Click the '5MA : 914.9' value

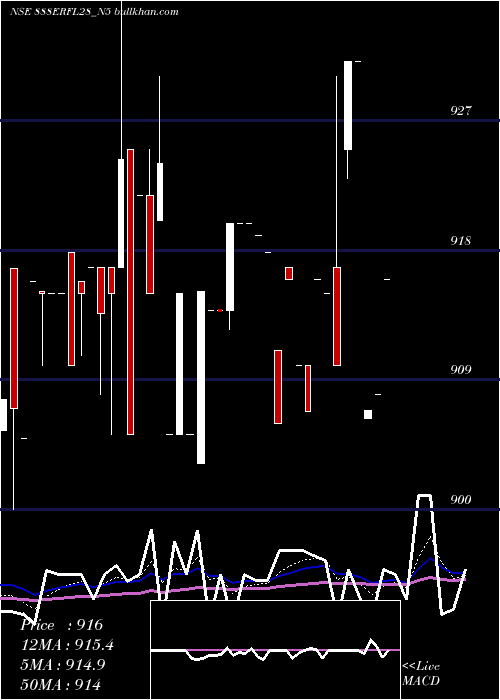(63, 665)
